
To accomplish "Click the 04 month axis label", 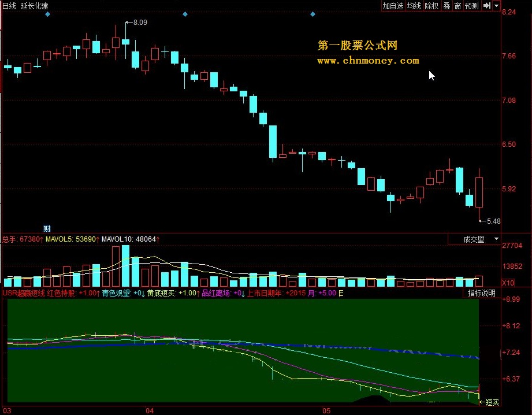I will [150, 410].
